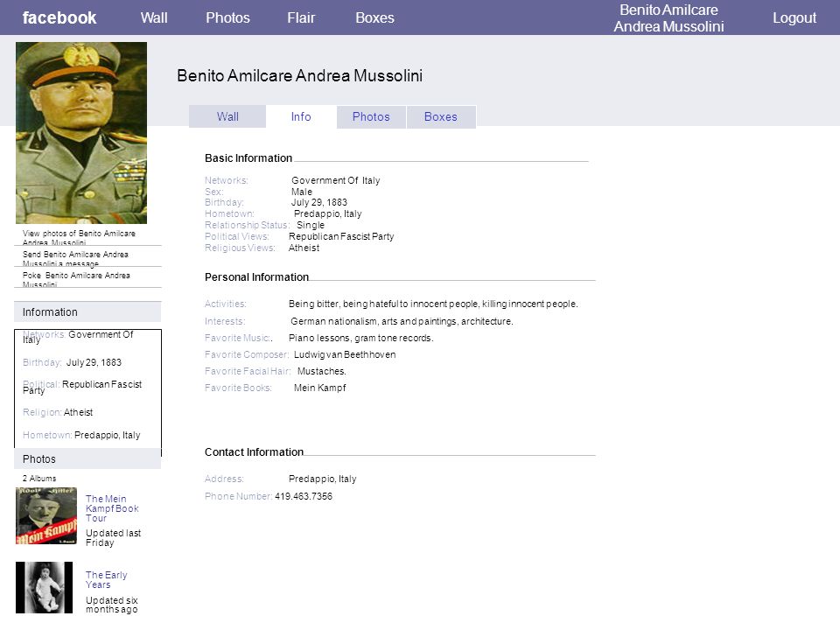840x630 pixels.
Task: Click the '2 Albums' text
Action: tap(39, 479)
